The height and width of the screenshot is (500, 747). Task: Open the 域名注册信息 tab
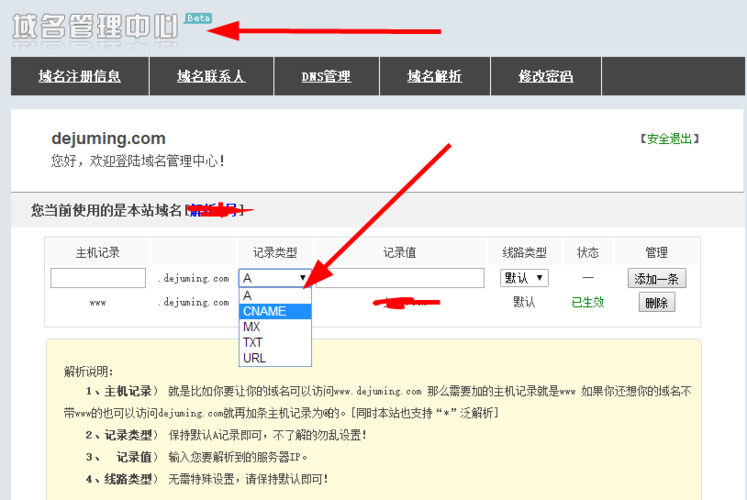[x=80, y=76]
